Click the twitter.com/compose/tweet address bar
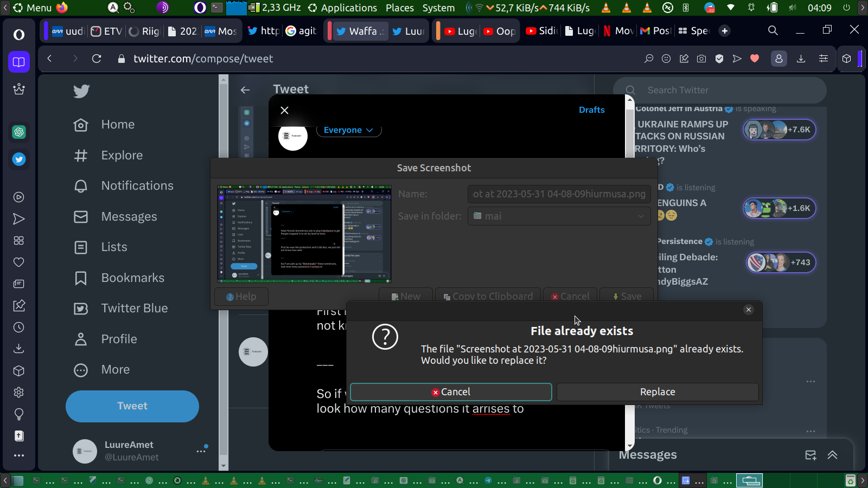The width and height of the screenshot is (868, 488). [x=203, y=59]
